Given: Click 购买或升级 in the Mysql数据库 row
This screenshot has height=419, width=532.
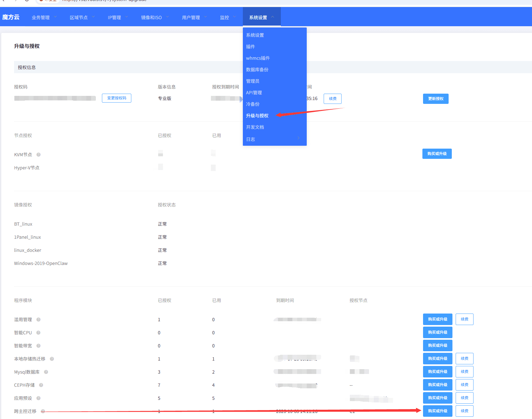Looking at the screenshot, I should [438, 372].
